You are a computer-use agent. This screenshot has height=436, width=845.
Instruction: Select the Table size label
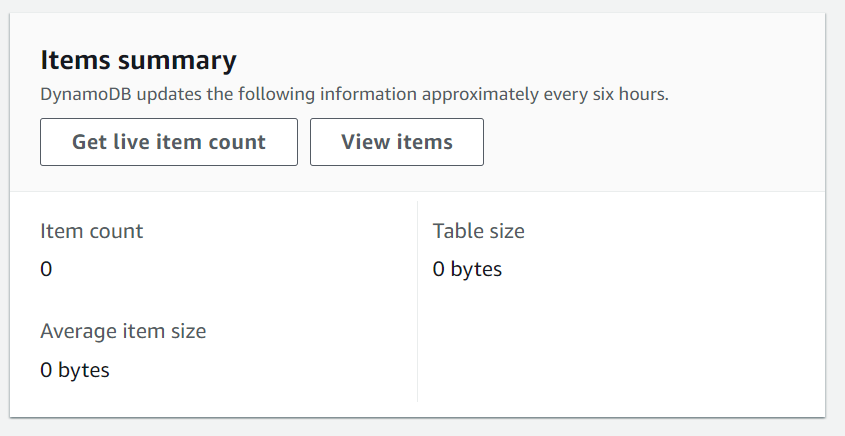click(479, 231)
